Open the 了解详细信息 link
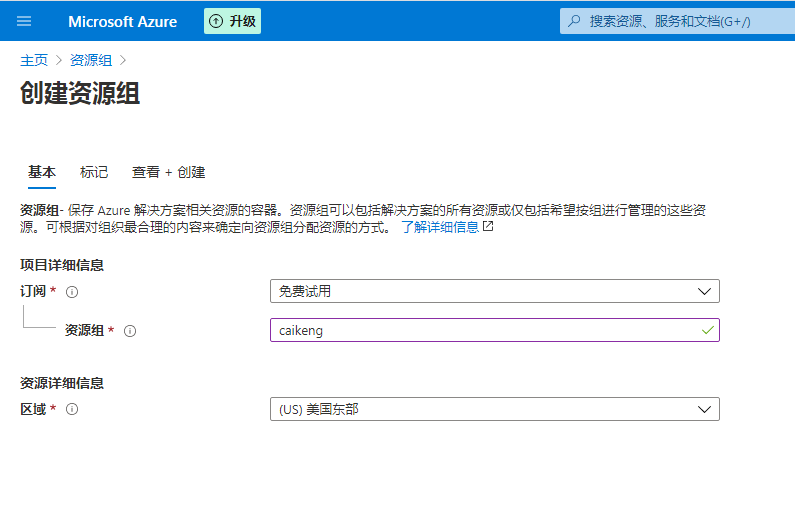The width and height of the screenshot is (795, 512). point(440,227)
